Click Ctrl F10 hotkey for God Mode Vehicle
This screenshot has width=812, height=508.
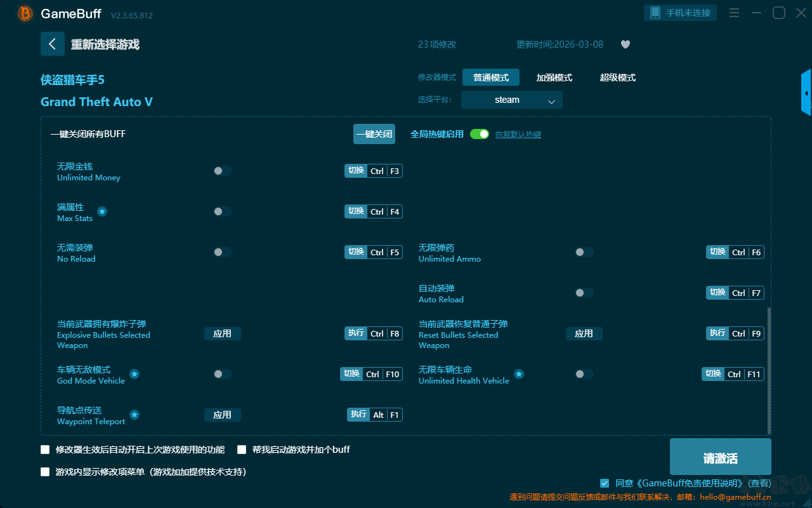coord(371,374)
